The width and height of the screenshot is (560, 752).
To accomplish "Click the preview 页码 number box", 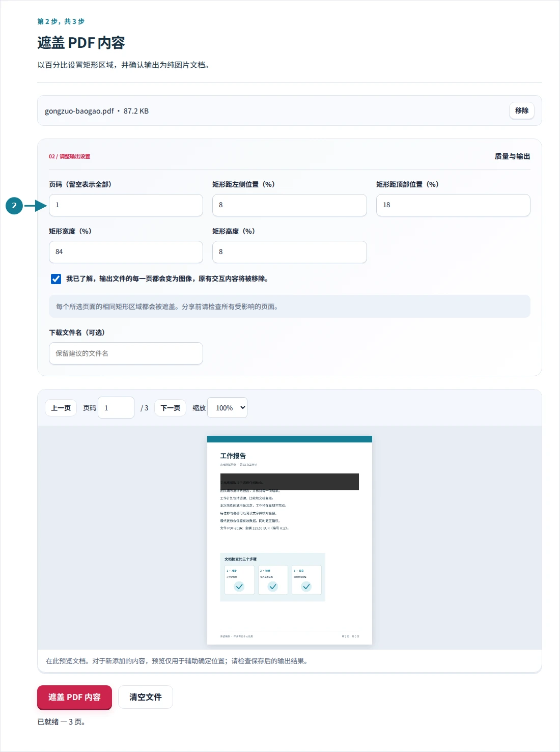I will pos(116,408).
